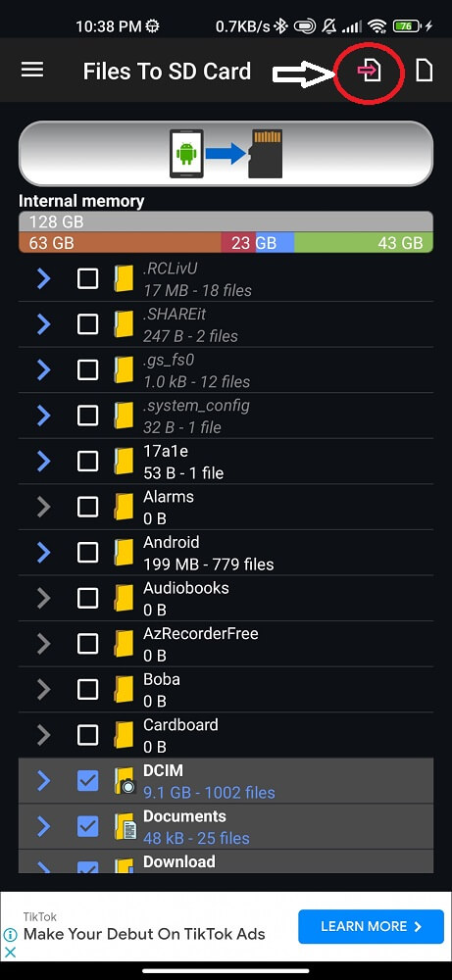Uncheck the DCIM folder checkbox
This screenshot has height=980, width=452.
pyautogui.click(x=87, y=781)
